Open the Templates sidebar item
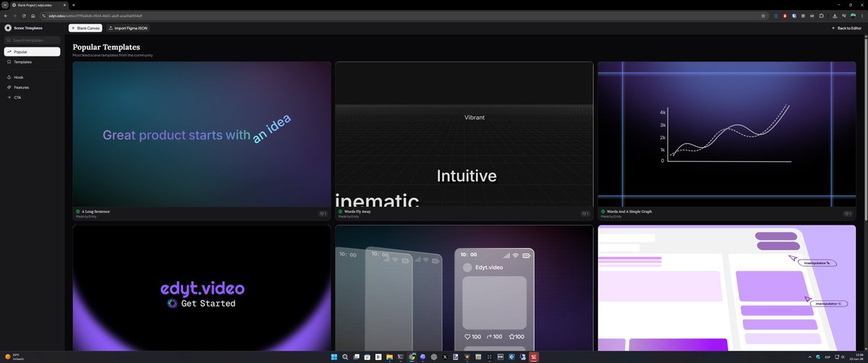The image size is (868, 363). pos(32,62)
